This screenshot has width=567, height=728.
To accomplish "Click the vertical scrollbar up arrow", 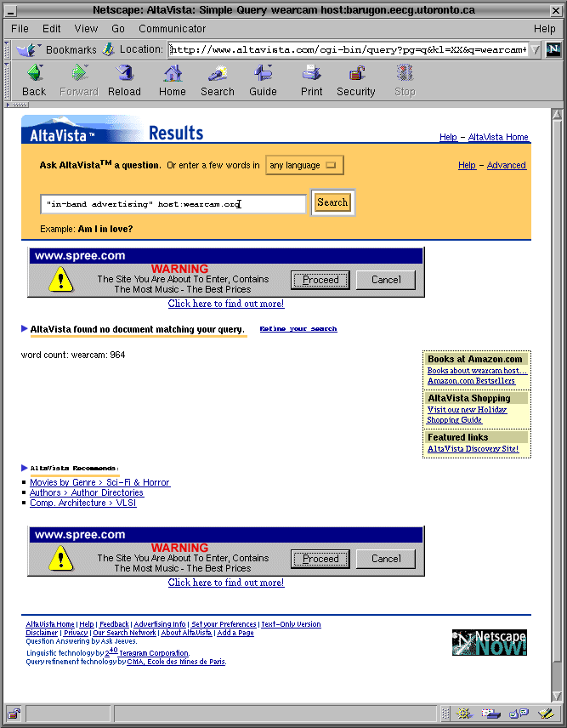I will 557,114.
